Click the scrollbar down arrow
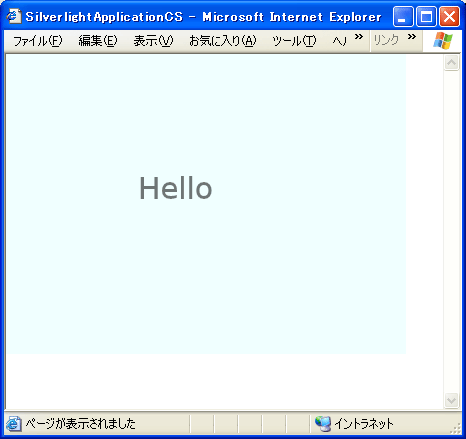466x439 pixels. coord(452,400)
